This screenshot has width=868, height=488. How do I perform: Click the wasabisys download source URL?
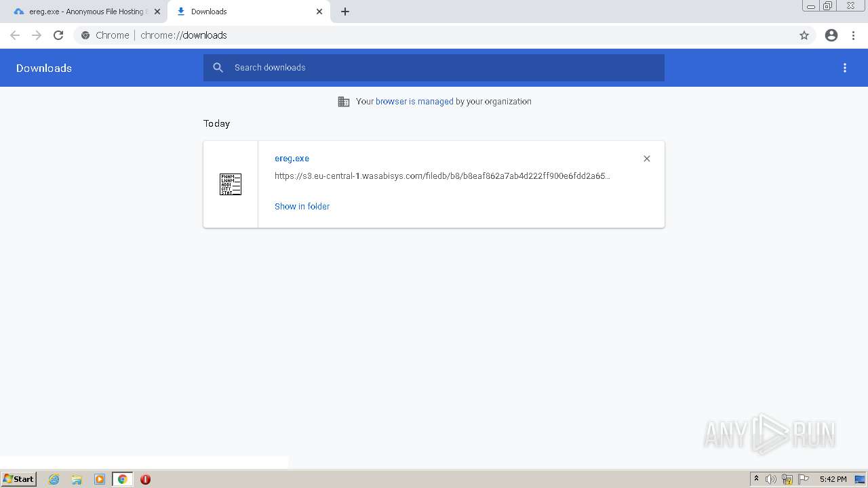[x=442, y=176]
